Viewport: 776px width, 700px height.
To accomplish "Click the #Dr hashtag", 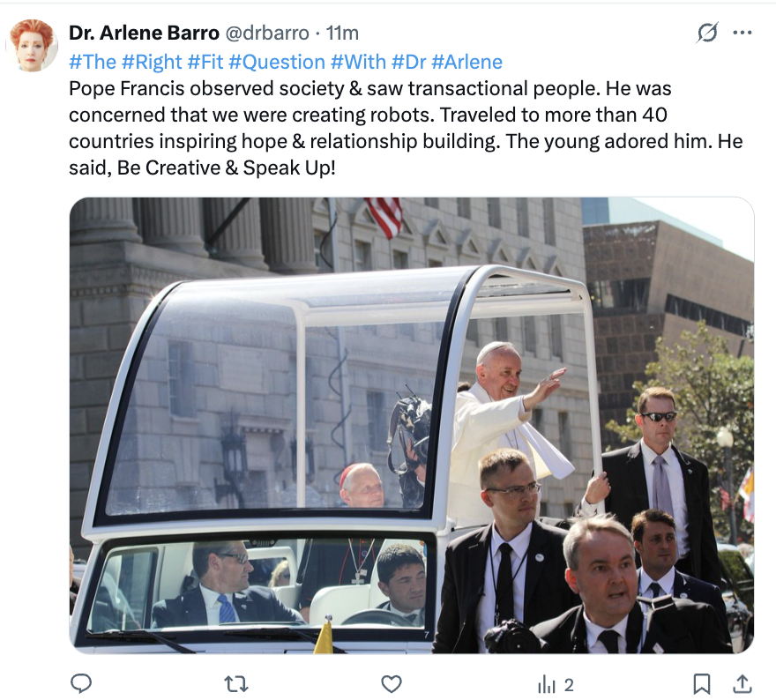I will [x=408, y=63].
